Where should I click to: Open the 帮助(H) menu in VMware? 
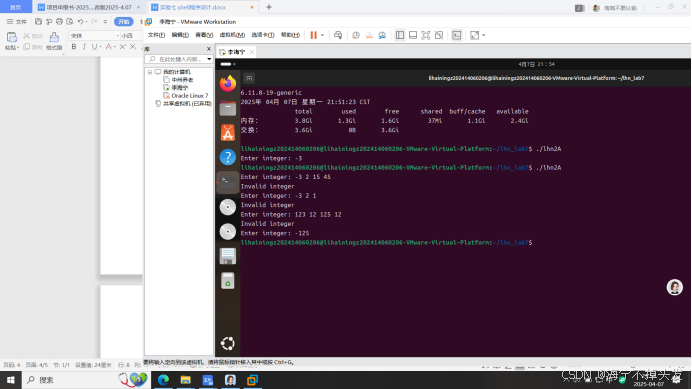point(290,35)
